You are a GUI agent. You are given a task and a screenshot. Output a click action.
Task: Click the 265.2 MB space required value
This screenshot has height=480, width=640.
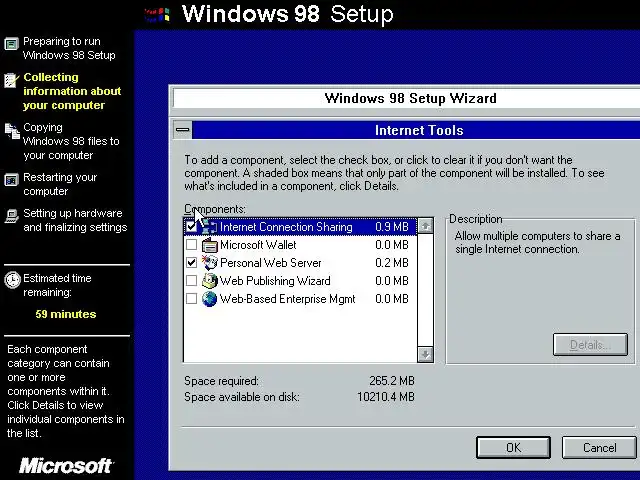392,381
